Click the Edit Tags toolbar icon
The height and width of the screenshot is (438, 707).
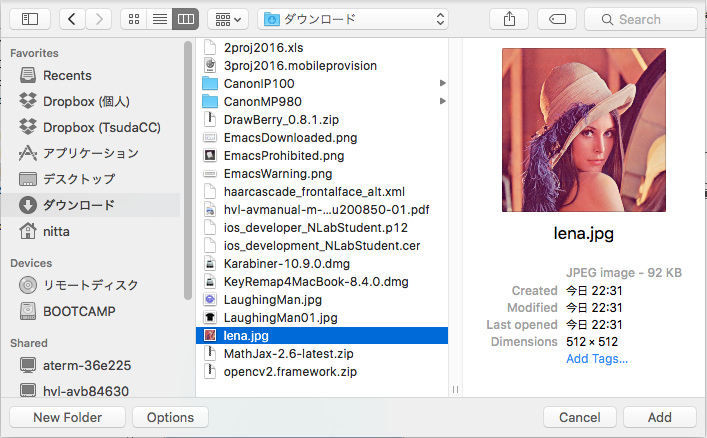(556, 18)
